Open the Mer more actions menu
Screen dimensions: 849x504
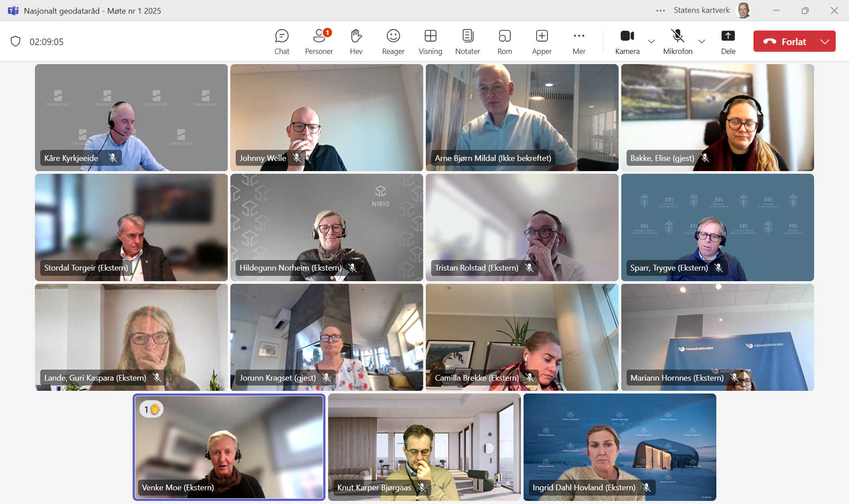pos(579,42)
